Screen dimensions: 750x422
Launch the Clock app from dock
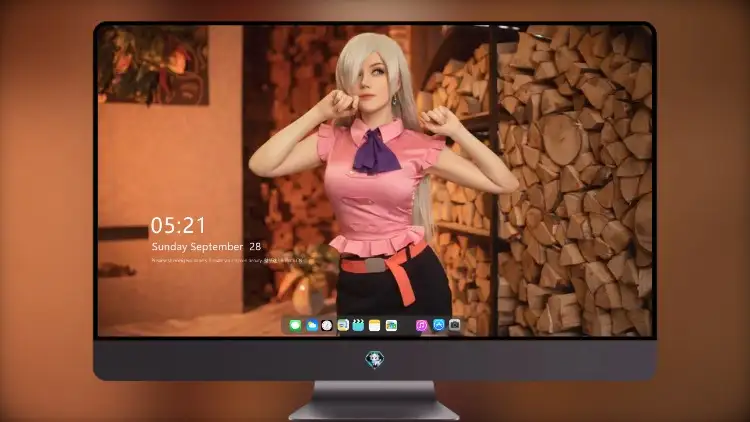pos(327,326)
